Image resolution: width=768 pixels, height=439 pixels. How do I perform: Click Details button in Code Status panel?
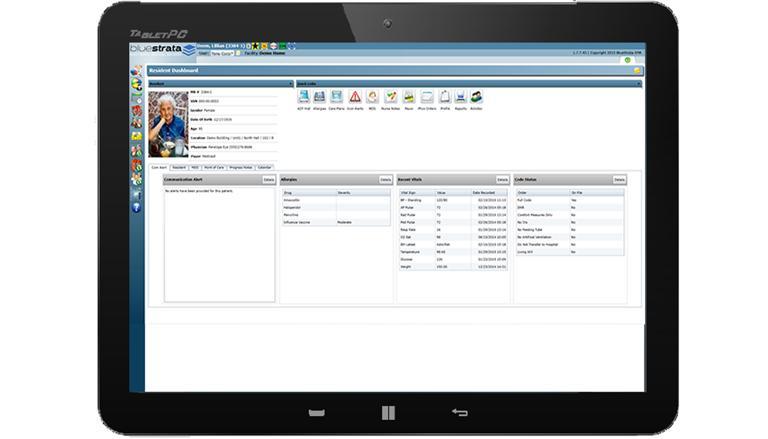click(x=620, y=180)
